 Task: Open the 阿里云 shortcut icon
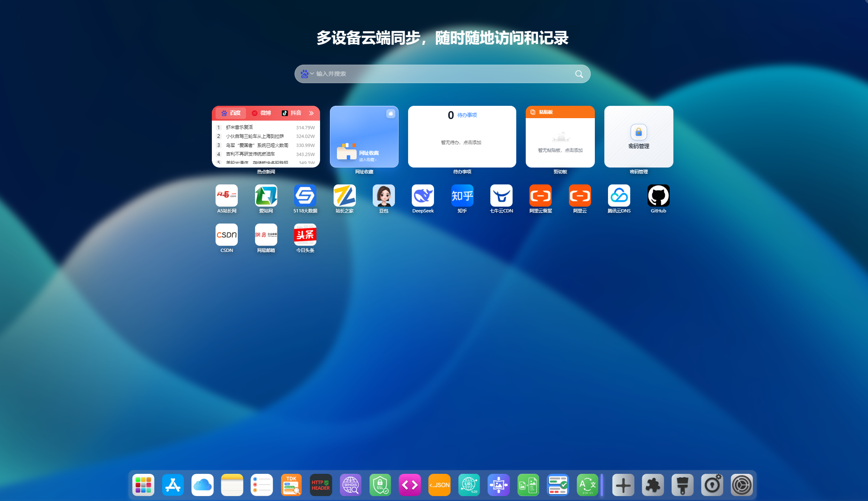pyautogui.click(x=580, y=196)
